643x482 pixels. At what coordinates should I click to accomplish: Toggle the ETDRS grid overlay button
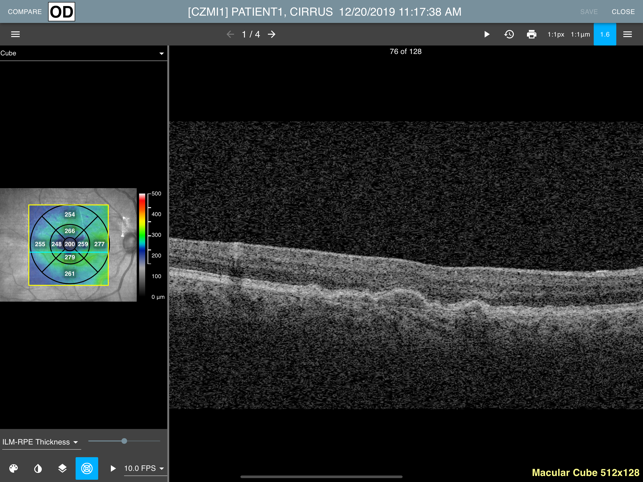[x=87, y=468]
